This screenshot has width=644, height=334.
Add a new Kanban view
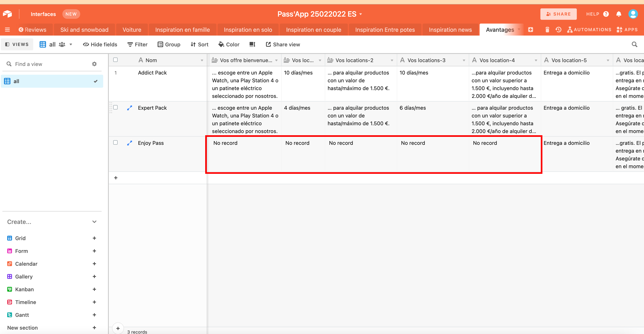94,289
